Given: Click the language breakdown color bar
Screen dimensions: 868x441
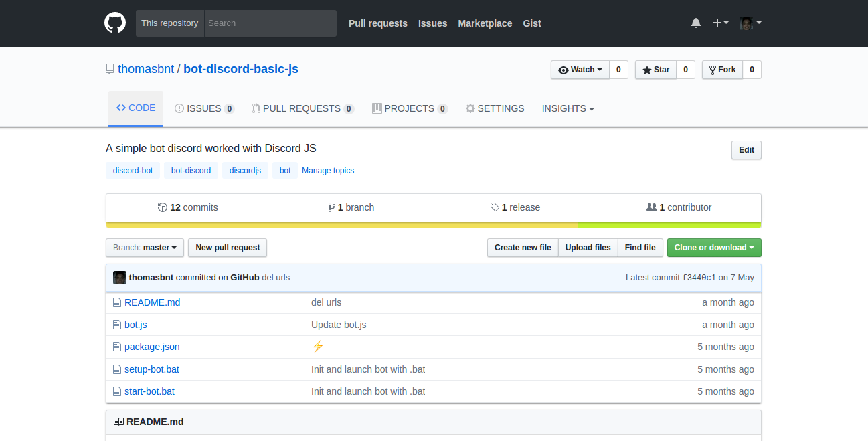Looking at the screenshot, I should [x=434, y=224].
